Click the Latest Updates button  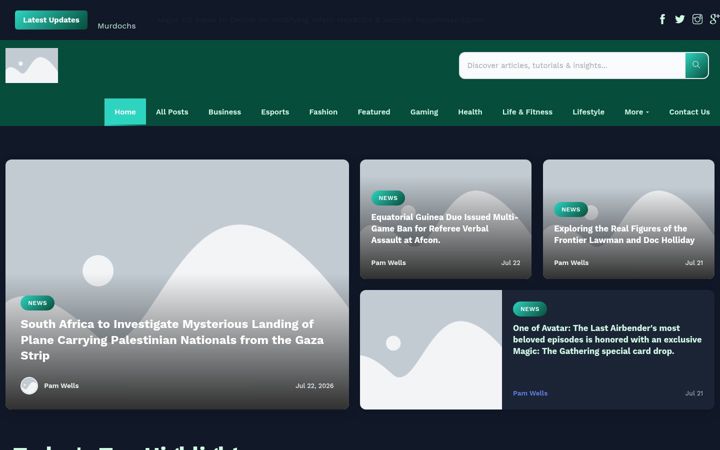tap(51, 20)
